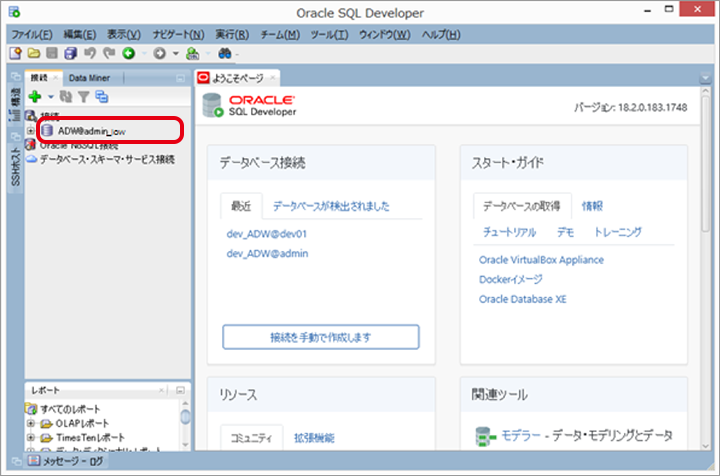This screenshot has height=476, width=720.
Task: Click the 接続を手動で作成します button
Action: pos(320,337)
